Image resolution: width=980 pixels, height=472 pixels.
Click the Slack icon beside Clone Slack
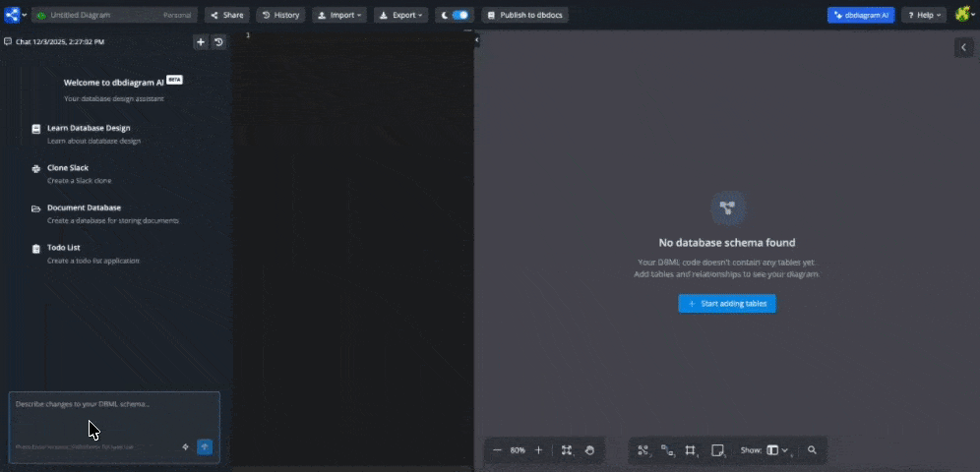click(x=35, y=168)
